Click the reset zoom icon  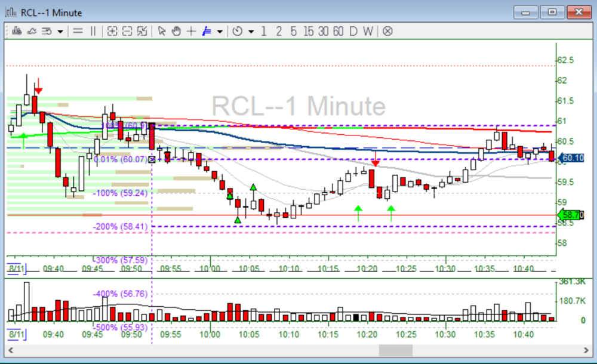pos(142,31)
